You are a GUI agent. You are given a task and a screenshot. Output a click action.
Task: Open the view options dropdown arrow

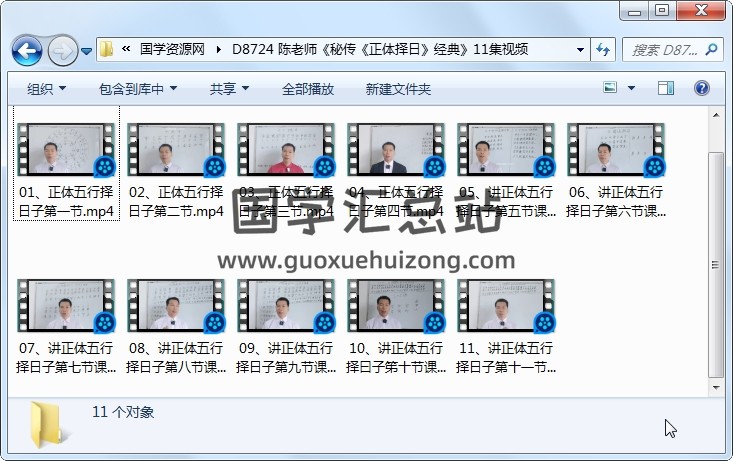(631, 88)
